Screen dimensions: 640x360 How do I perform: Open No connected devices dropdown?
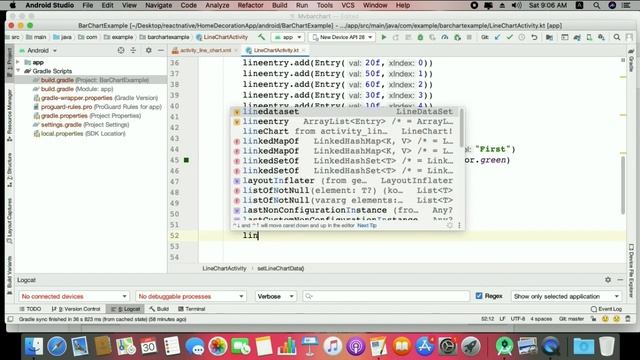coord(74,296)
